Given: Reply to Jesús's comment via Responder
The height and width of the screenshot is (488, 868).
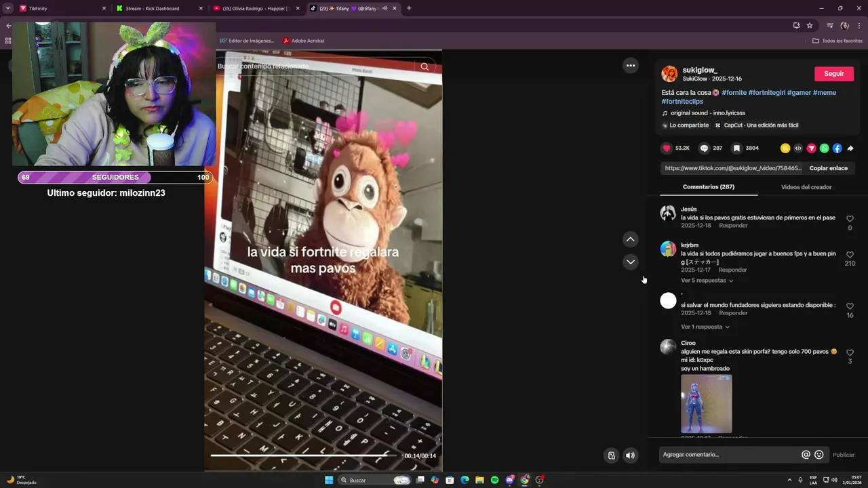Looking at the screenshot, I should point(733,226).
